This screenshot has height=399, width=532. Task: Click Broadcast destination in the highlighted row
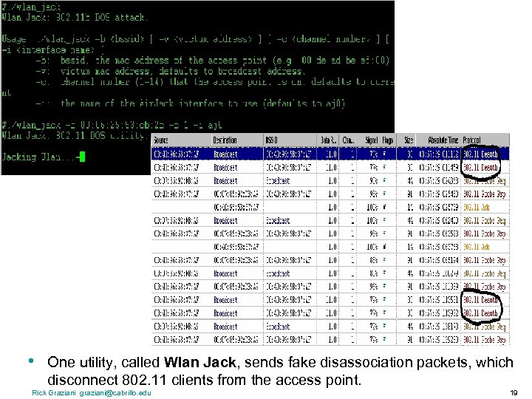pos(225,154)
